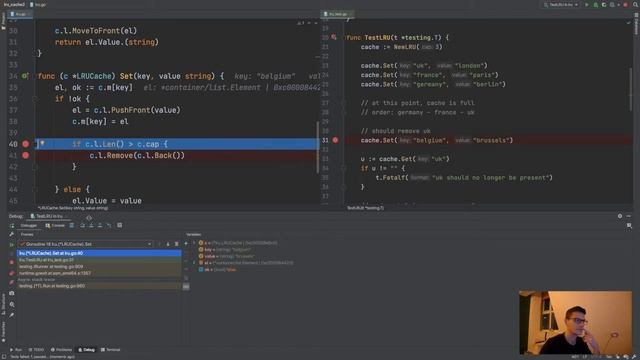Click the lru_cache2 project breadcrumb
Screen dimensions: 640x360
14,4
